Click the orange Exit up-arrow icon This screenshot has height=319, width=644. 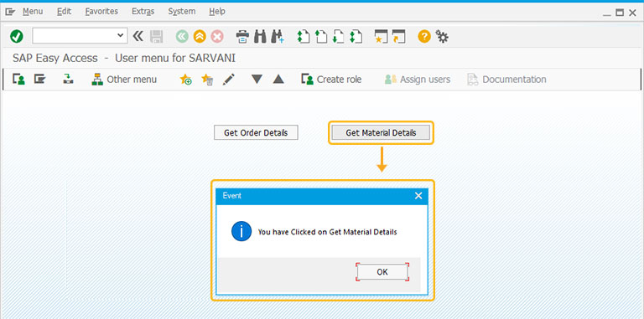[x=200, y=37]
